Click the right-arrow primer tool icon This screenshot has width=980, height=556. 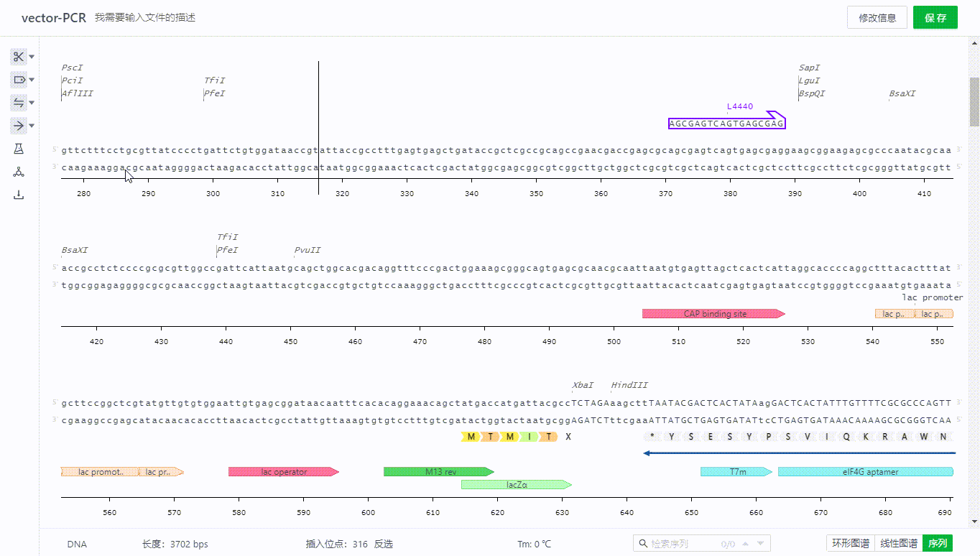(19, 126)
